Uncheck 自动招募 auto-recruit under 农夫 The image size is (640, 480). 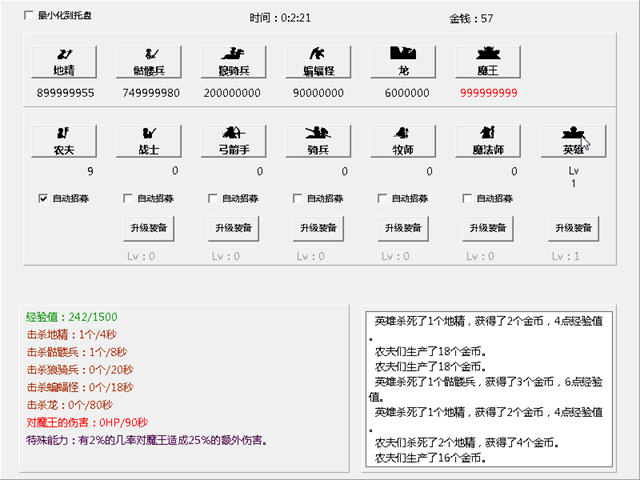(43, 198)
